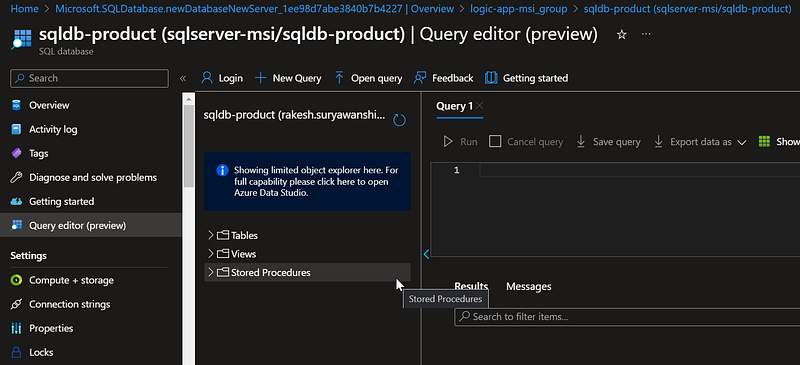Collapse the sidebar with double chevron
This screenshot has height=365, width=800.
pyautogui.click(x=183, y=78)
